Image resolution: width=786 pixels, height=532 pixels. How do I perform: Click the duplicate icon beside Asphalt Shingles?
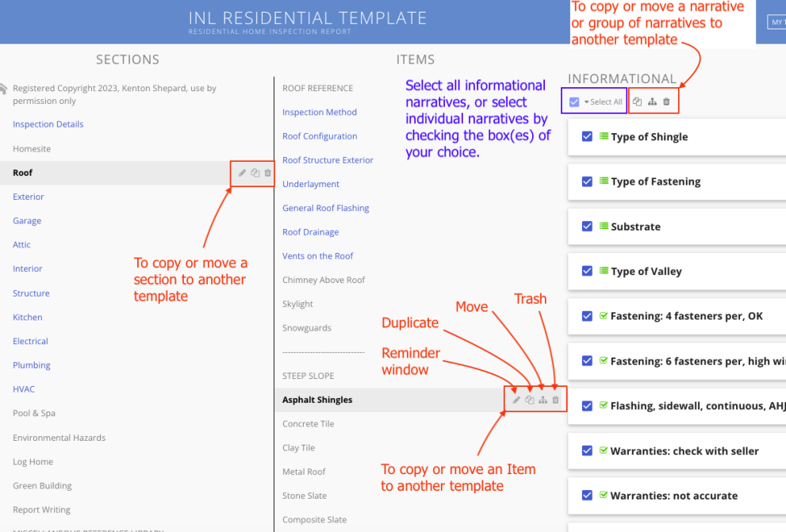point(529,399)
